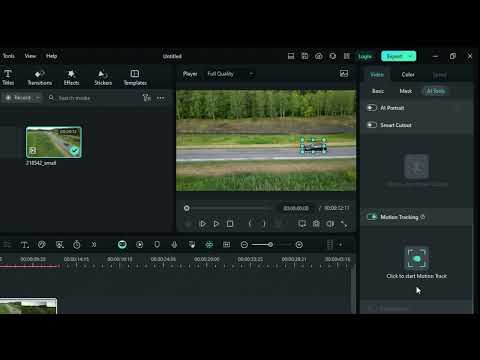Switch to the Video tab
Screen dimensions: 480x360
[x=377, y=75]
